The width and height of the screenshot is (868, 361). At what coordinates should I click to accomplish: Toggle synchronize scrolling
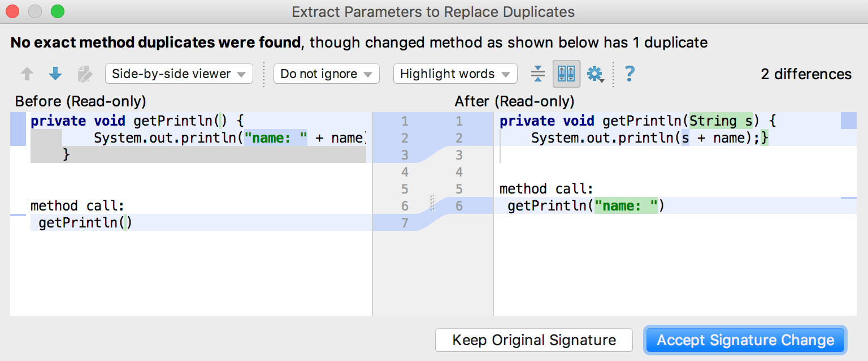tap(566, 74)
